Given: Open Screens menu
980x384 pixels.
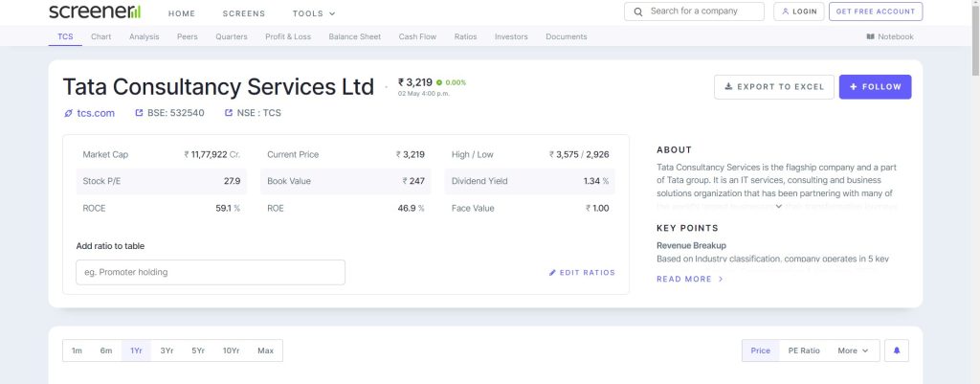Looking at the screenshot, I should (x=244, y=13).
